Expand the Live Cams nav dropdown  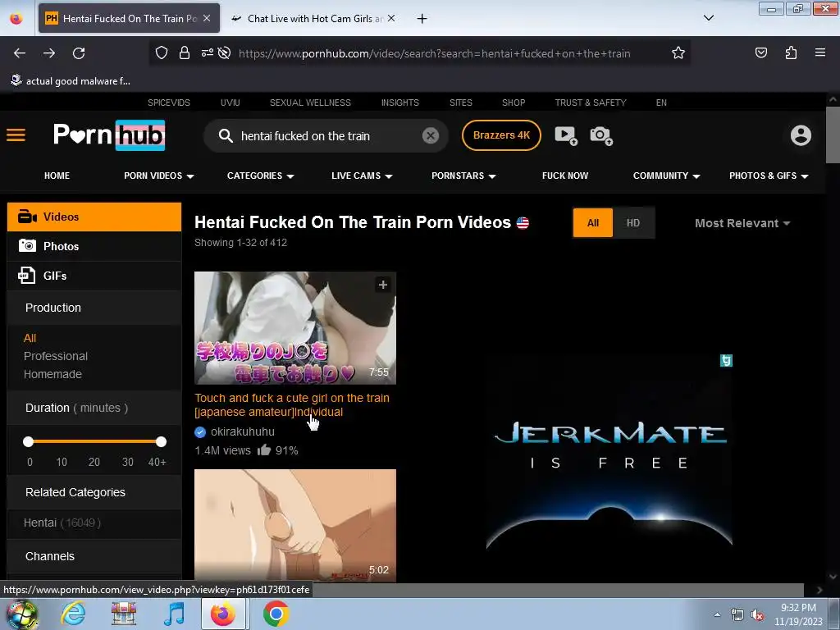[362, 176]
